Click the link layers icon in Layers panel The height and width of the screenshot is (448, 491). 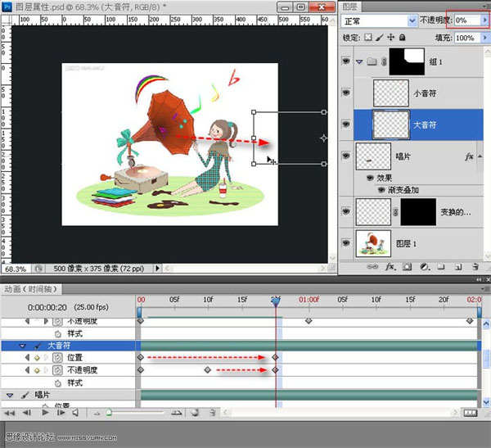point(373,267)
